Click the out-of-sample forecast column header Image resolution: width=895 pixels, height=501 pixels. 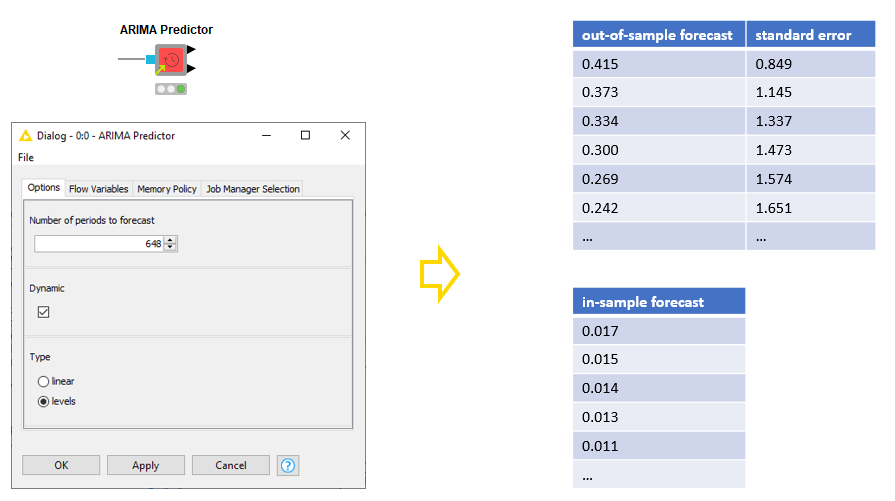pyautogui.click(x=659, y=35)
